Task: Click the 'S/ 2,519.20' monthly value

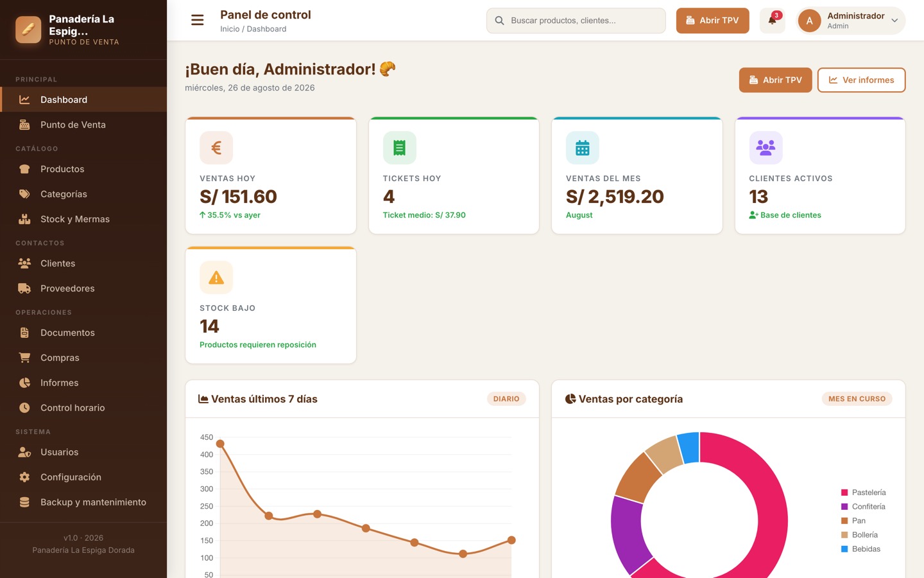Action: tap(615, 197)
